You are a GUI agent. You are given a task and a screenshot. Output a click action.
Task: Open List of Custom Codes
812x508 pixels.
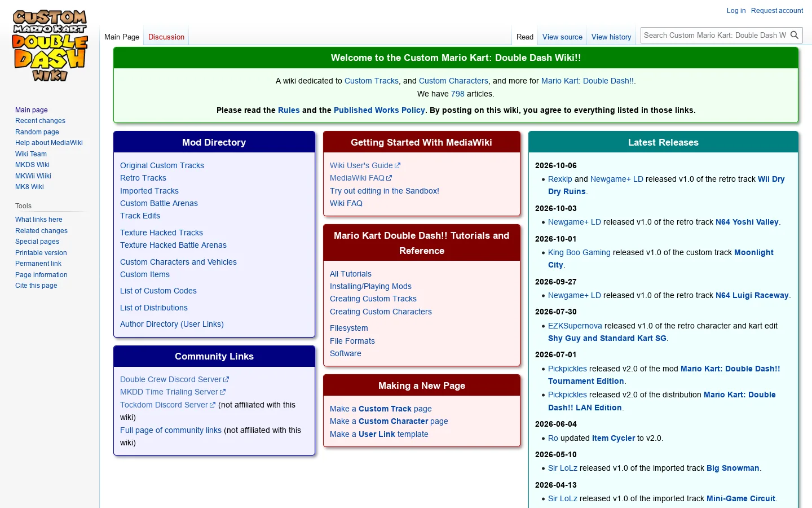(x=158, y=291)
